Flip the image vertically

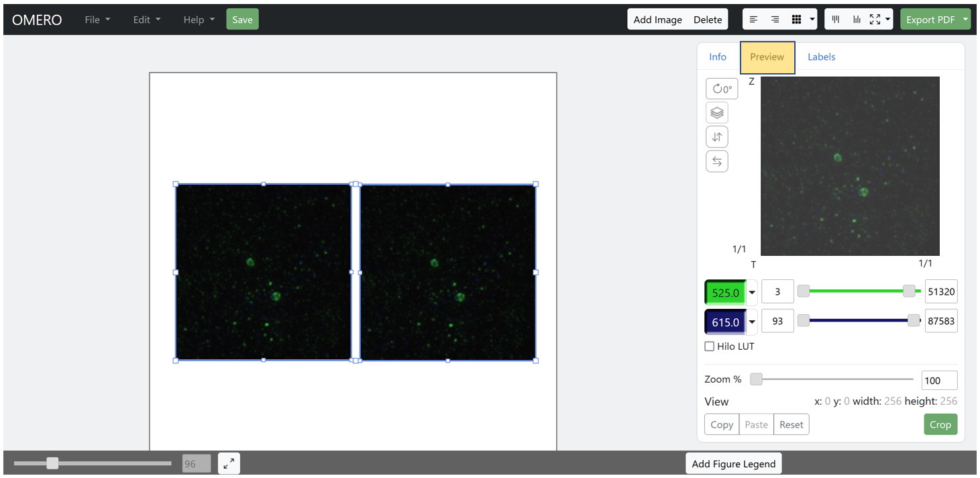coord(717,137)
